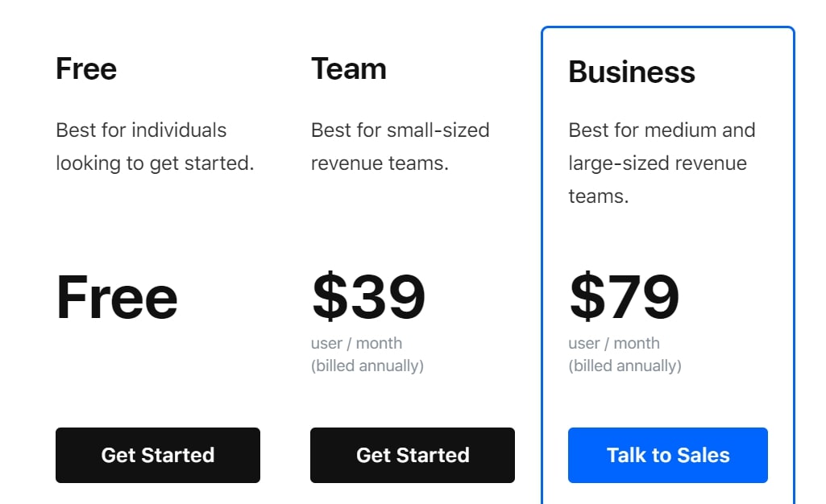Click the 'Best for small-sized' text line

pos(401,130)
